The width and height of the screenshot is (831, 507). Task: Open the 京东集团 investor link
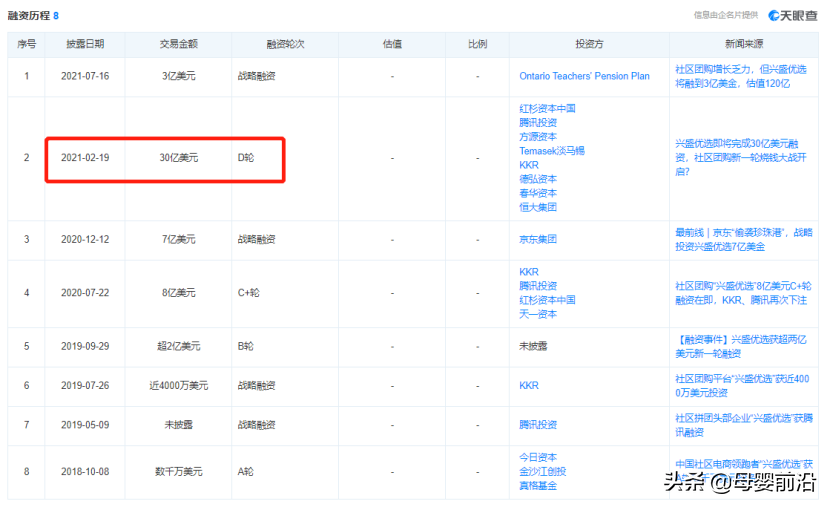(538, 239)
